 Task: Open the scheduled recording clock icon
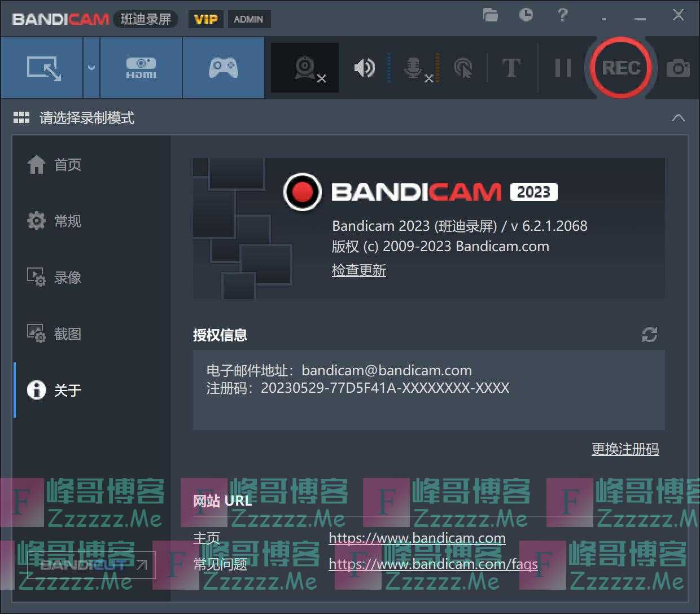pyautogui.click(x=526, y=15)
